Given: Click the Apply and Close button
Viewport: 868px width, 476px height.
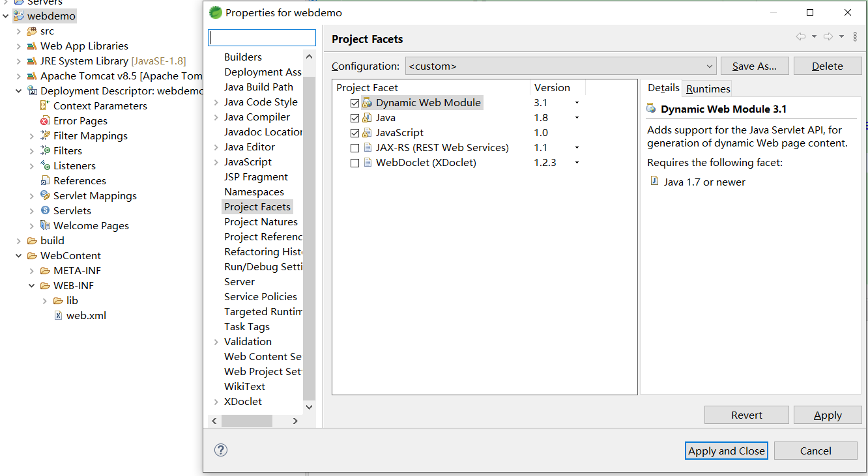Looking at the screenshot, I should point(726,450).
